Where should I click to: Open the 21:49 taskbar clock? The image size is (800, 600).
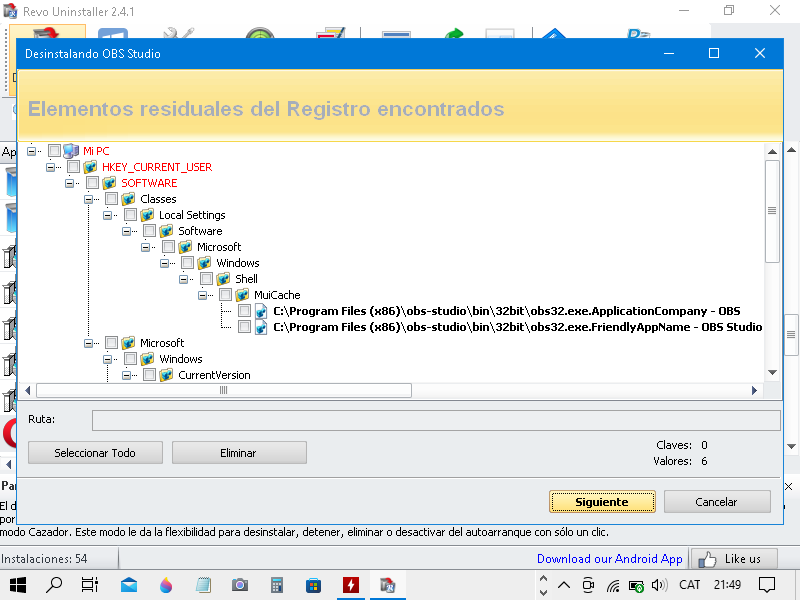pyautogui.click(x=727, y=585)
